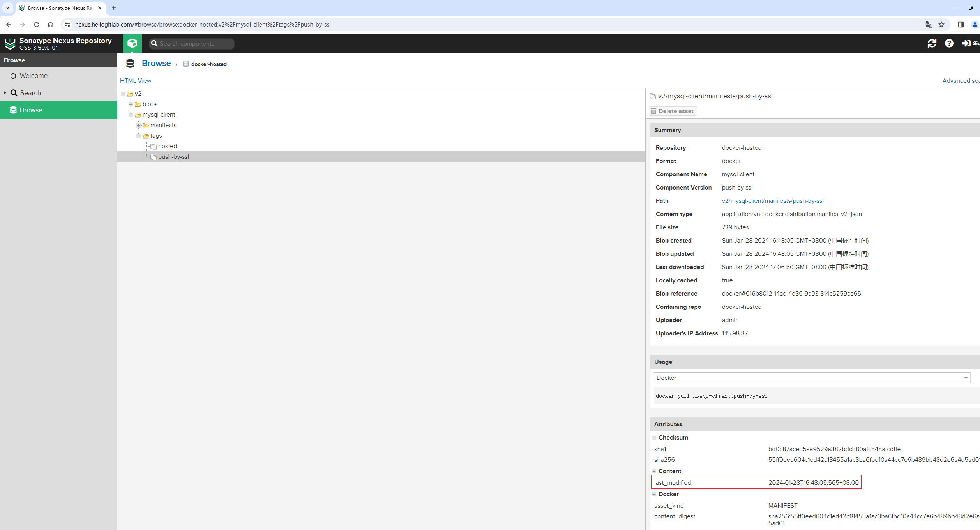Click the MANIFEST asset_kind value

(783, 506)
